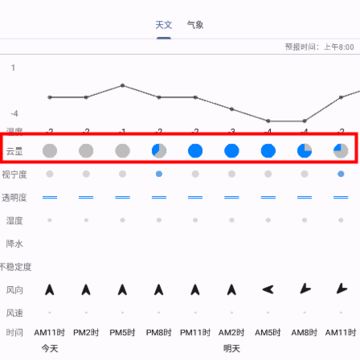360x360 pixels.
Task: Tap the 透明度 double-line icon at PM5时
Action: pyautogui.click(x=122, y=197)
